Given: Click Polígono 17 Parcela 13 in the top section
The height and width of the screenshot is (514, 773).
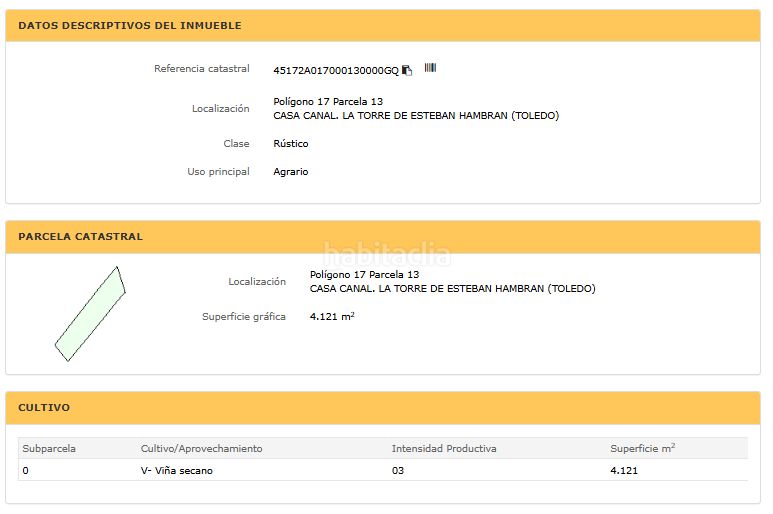Looking at the screenshot, I should coord(328,102).
